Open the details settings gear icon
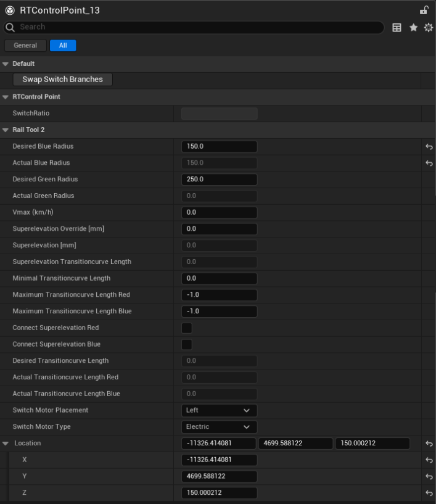This screenshot has width=436, height=504. click(428, 28)
